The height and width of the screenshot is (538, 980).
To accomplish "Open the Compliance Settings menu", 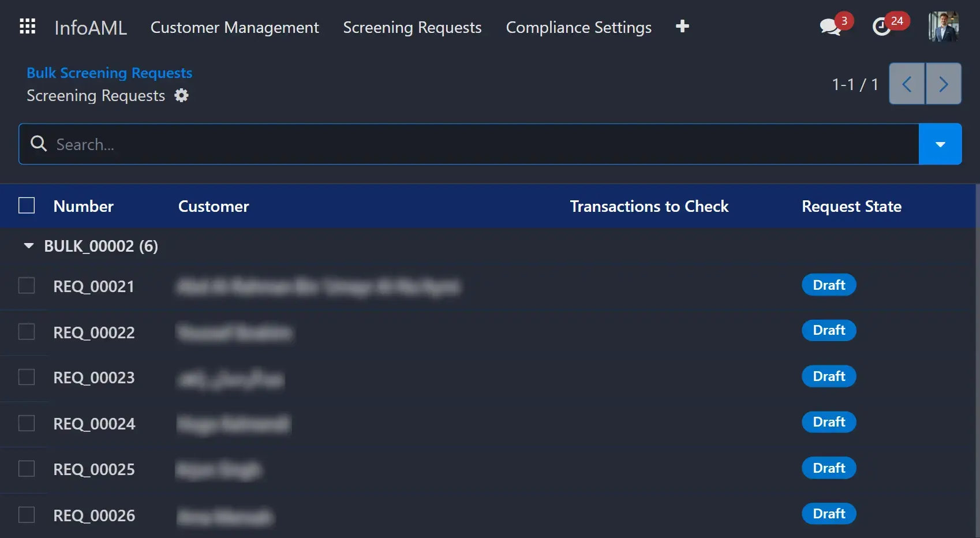I will coord(579,27).
